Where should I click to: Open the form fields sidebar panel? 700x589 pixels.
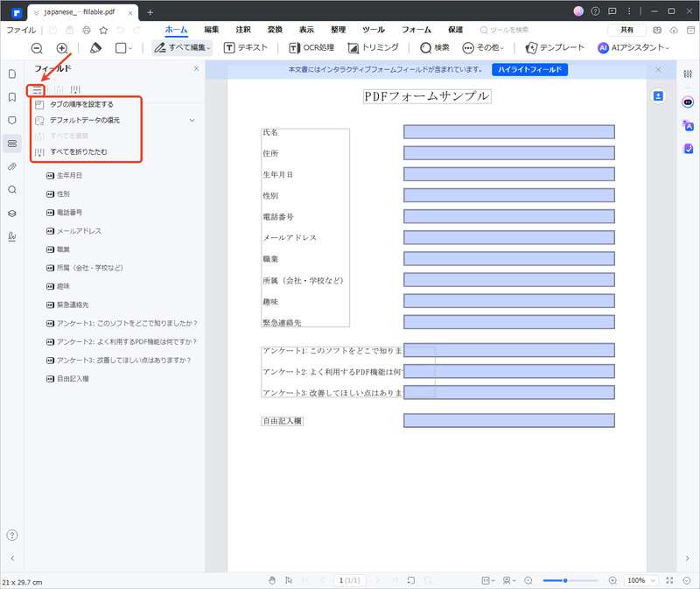12,144
